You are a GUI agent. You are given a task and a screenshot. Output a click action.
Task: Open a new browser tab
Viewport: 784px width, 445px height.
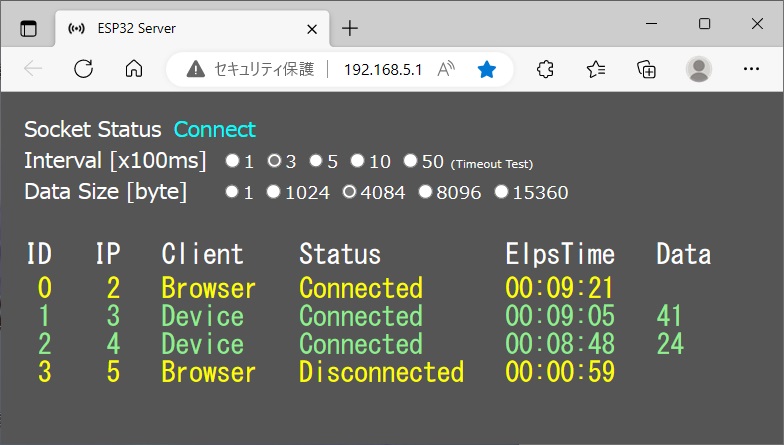(349, 28)
